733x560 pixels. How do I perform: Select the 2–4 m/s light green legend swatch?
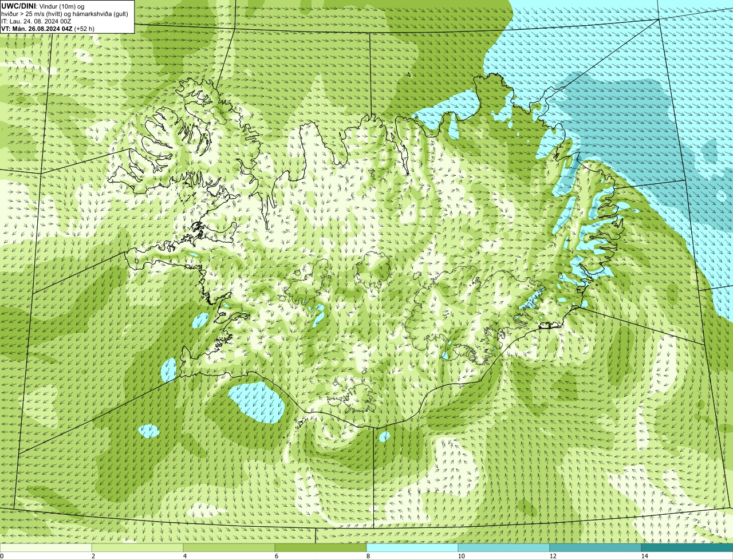click(x=137, y=547)
